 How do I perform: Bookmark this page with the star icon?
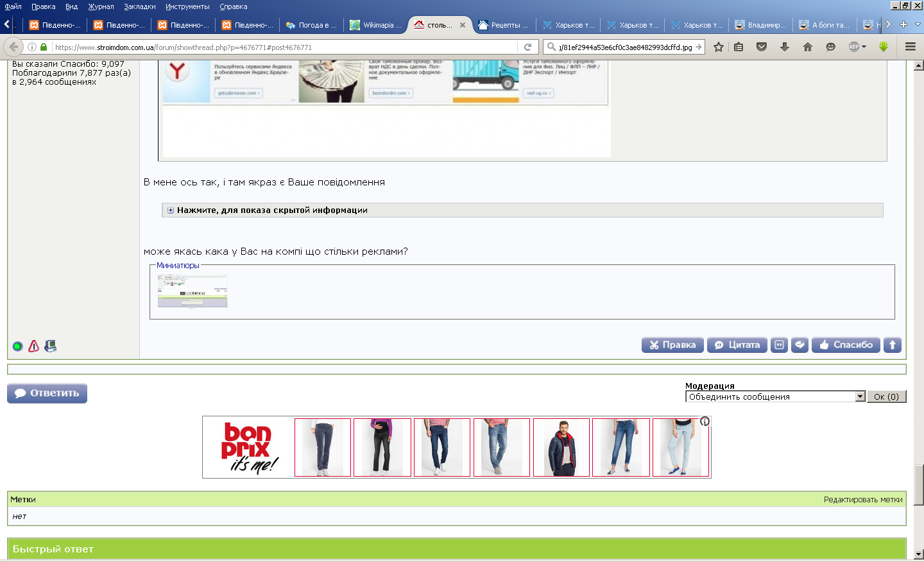719,47
